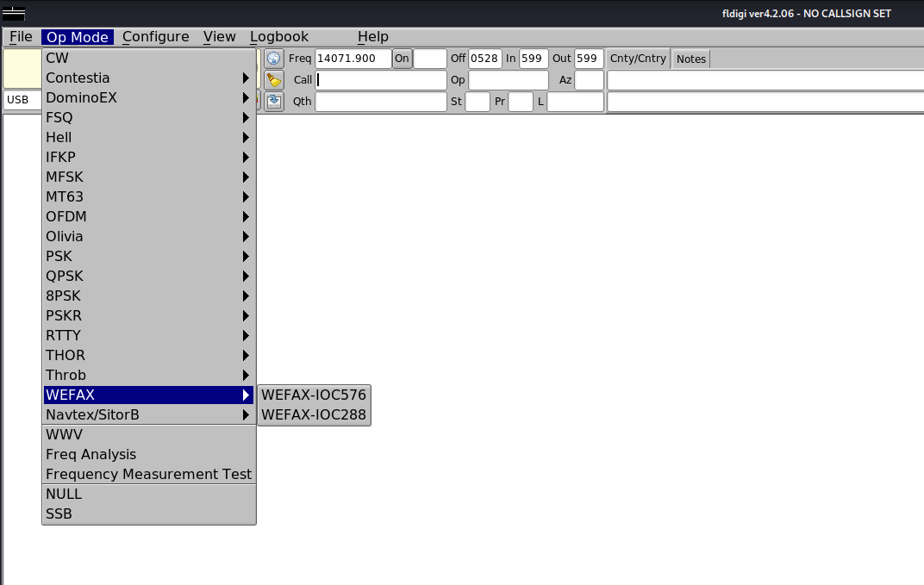Viewport: 924px width, 585px height.
Task: Click the Call input field
Action: coord(381,79)
